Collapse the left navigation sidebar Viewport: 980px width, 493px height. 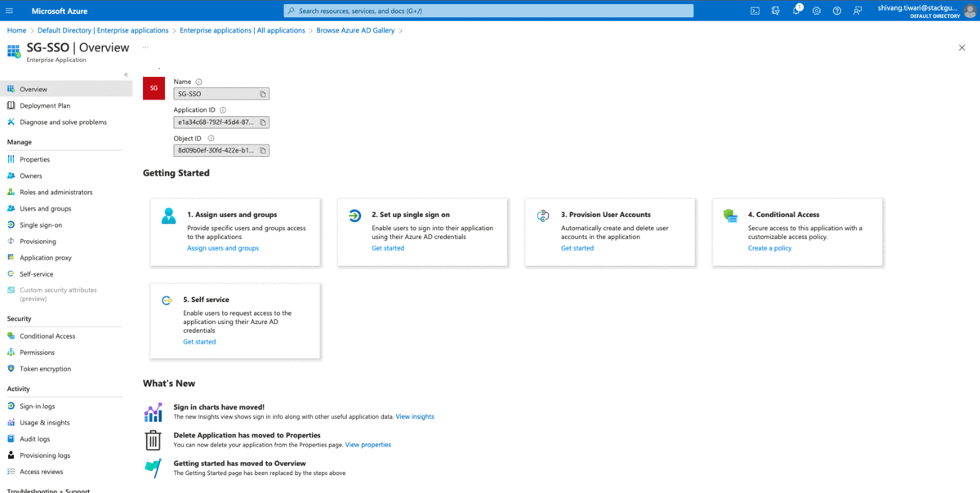(x=126, y=75)
